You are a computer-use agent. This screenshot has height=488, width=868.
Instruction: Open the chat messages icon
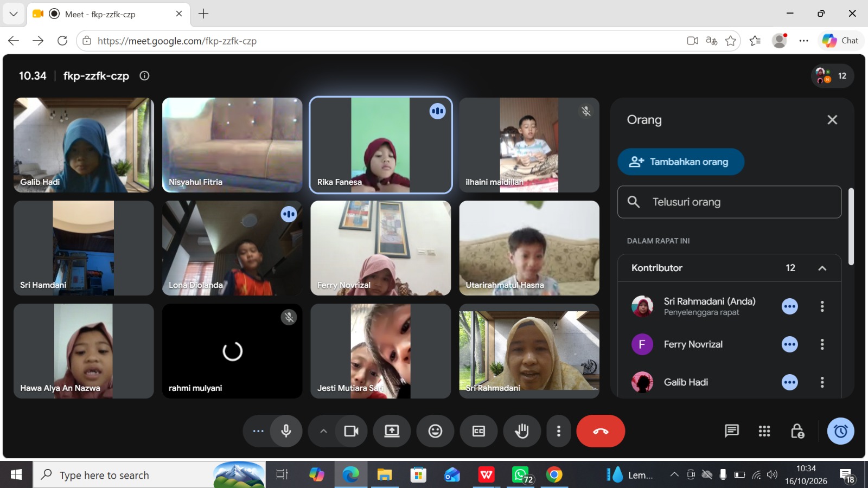(x=731, y=431)
